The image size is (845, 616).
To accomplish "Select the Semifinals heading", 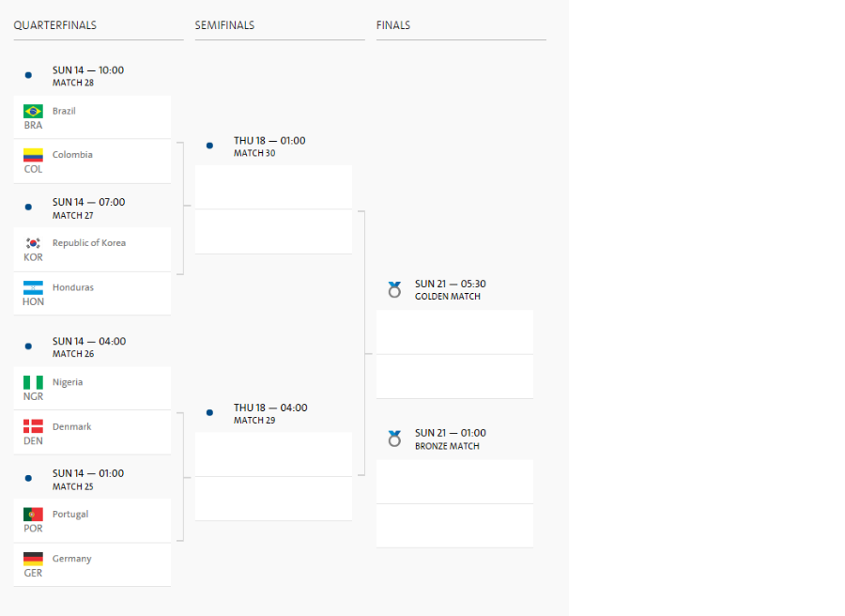I will pyautogui.click(x=224, y=25).
